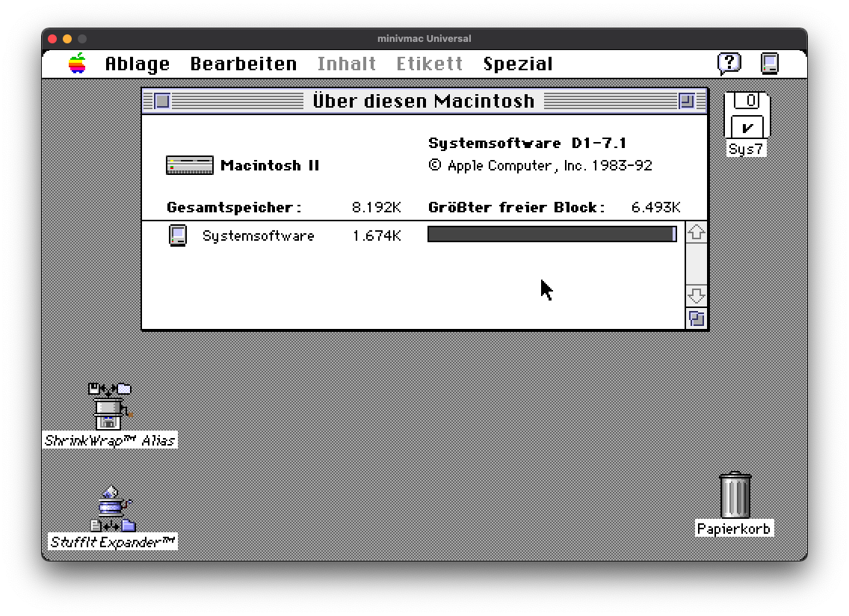Screen dimensions: 849x616
Task: Click the Sys7 disk label
Action: 746,149
